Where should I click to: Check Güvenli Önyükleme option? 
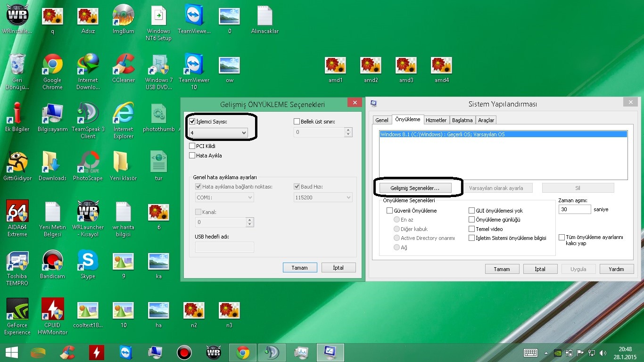tap(389, 211)
